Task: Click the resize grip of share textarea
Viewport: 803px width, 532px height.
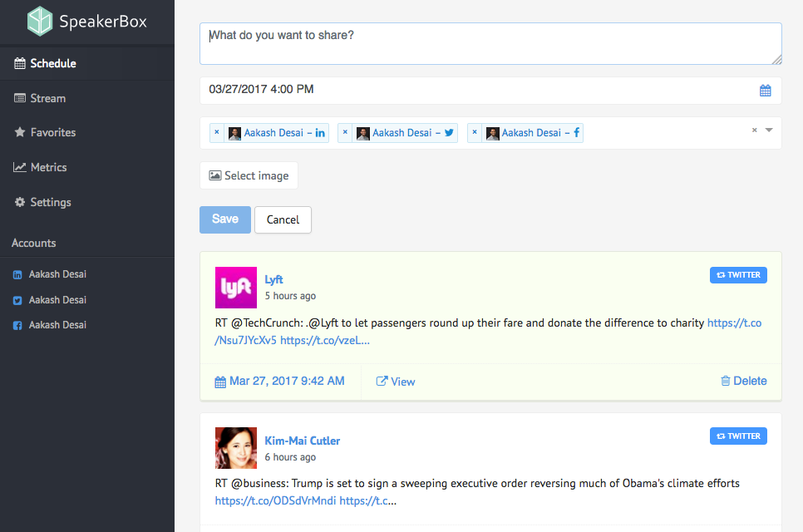Action: [x=776, y=59]
